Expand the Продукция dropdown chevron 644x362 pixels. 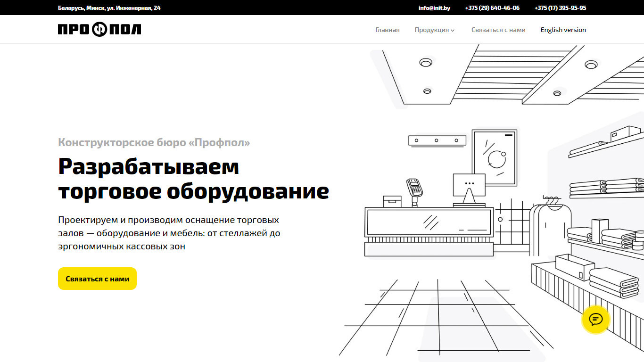(x=453, y=30)
